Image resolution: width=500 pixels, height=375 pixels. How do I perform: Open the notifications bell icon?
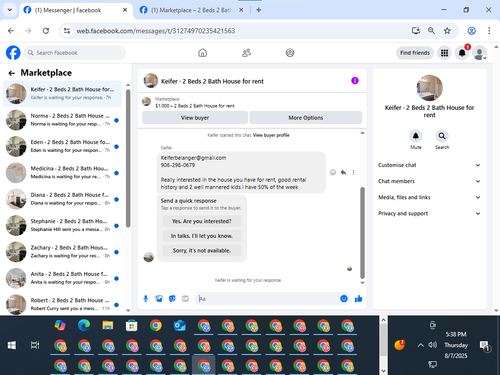click(x=462, y=53)
